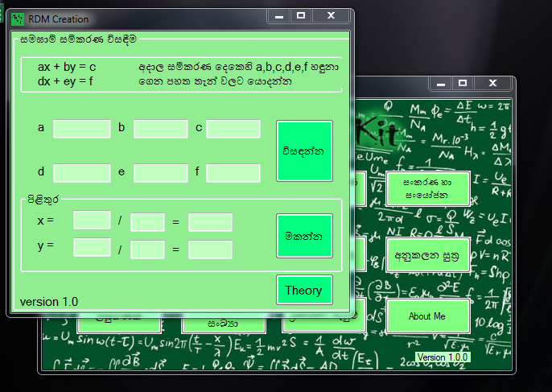Select the x denominator result field
552x392 pixels.
click(147, 222)
